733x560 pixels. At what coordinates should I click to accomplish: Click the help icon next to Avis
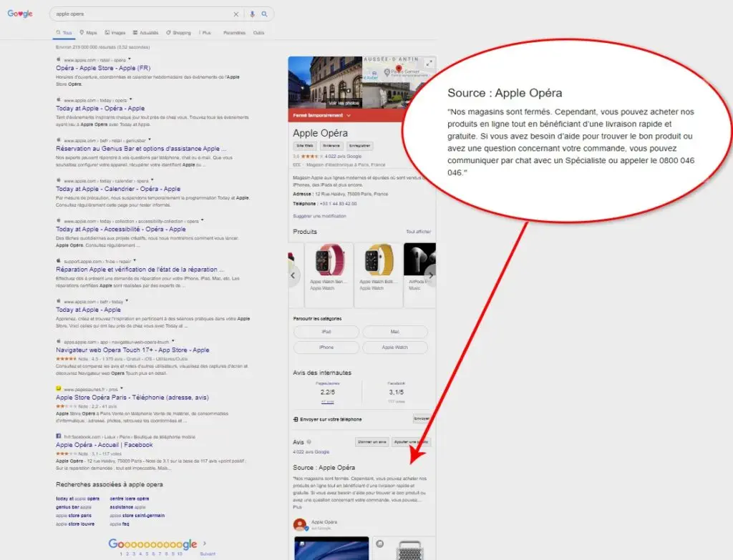coord(309,441)
